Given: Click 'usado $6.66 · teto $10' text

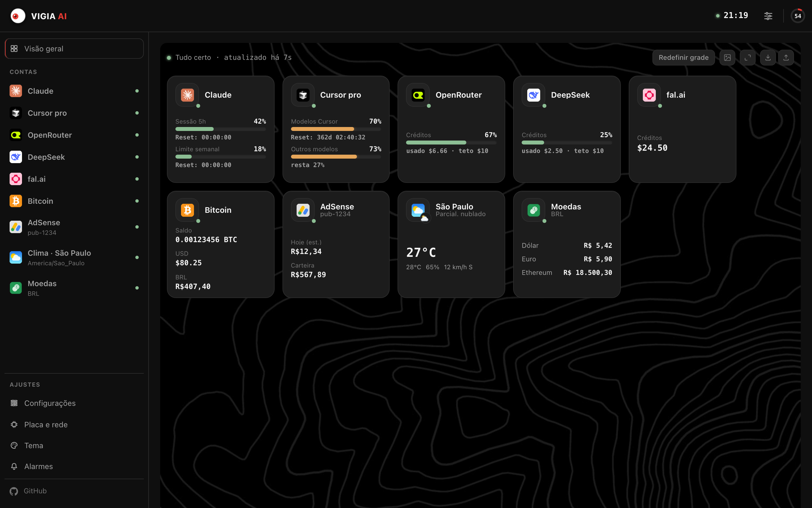Looking at the screenshot, I should coord(447,151).
